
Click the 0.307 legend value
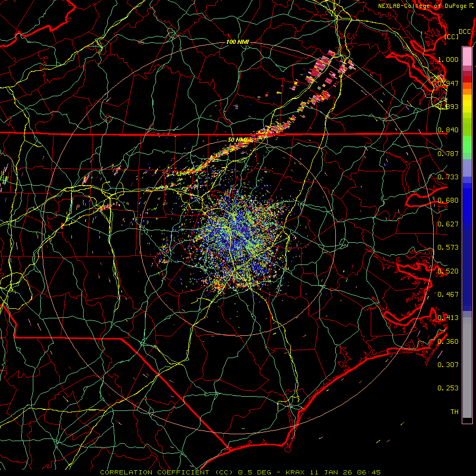click(448, 365)
